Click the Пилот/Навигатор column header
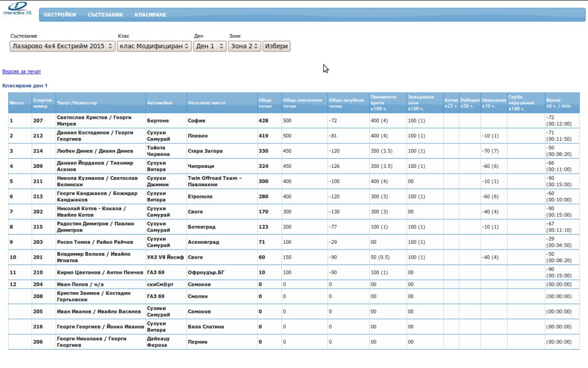Viewport: 588px width, 368px height. 77,103
